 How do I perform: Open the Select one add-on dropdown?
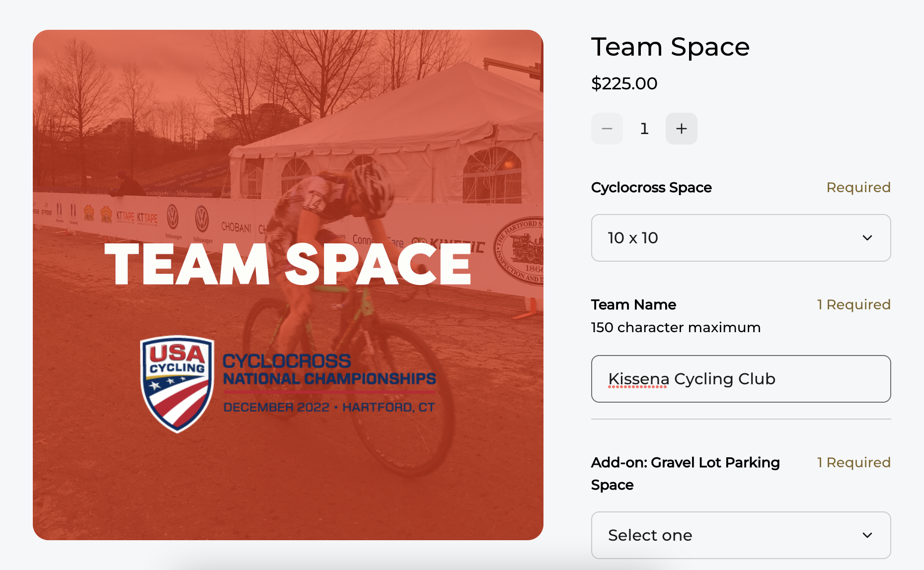click(741, 535)
